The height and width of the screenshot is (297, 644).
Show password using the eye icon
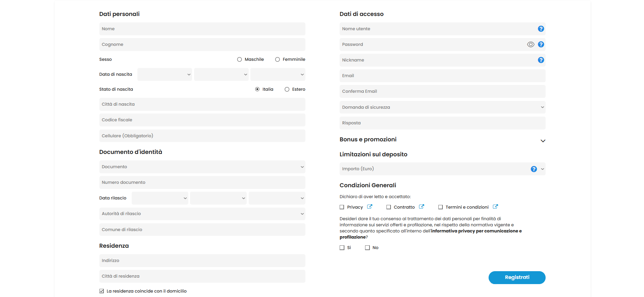click(531, 45)
